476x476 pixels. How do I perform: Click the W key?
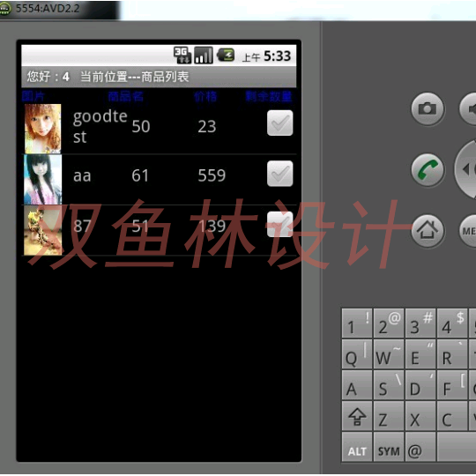coord(389,354)
